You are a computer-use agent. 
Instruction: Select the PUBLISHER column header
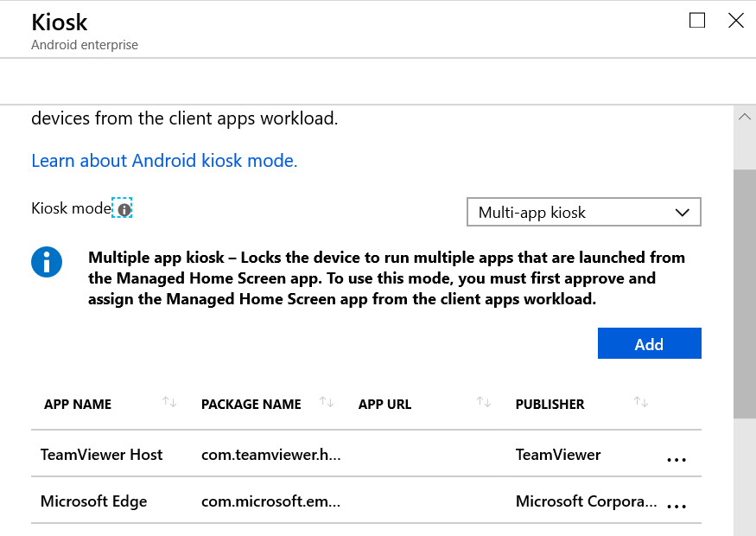pyautogui.click(x=550, y=405)
